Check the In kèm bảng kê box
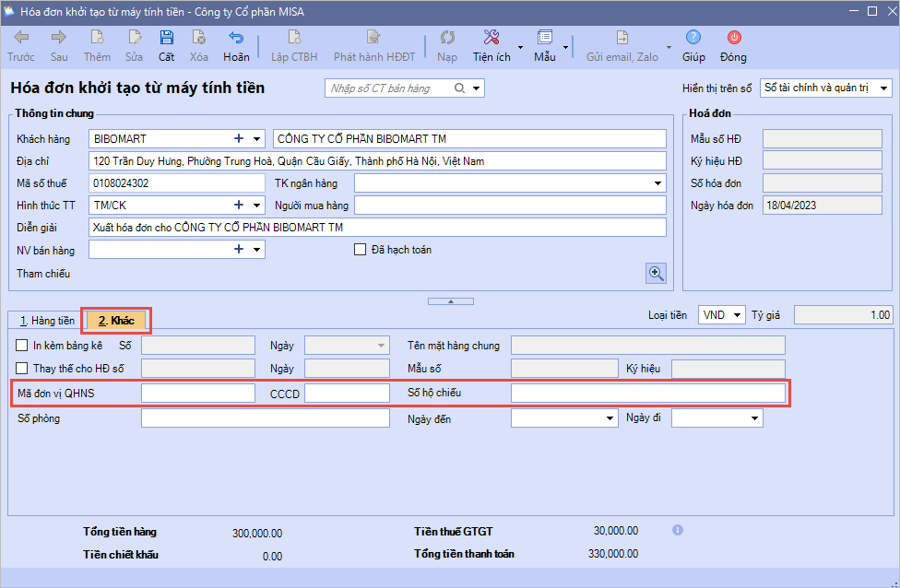 (x=22, y=346)
